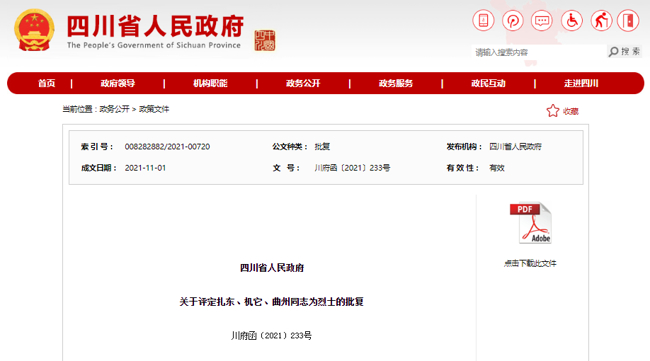Click the English subtitle of Sichuan Province
Screen dimensions: 650x361
[154, 45]
